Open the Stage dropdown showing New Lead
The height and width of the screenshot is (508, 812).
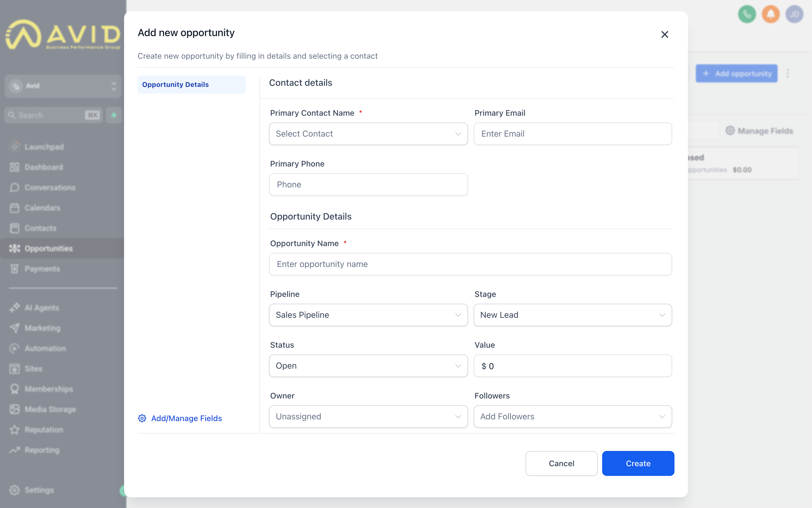[572, 315]
